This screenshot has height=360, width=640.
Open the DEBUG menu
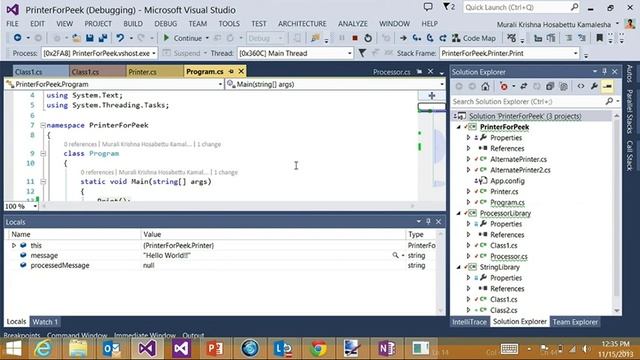[165, 24]
